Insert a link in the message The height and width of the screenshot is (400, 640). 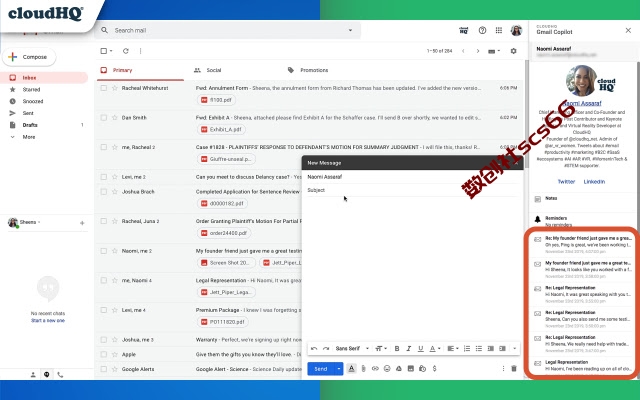[375, 369]
